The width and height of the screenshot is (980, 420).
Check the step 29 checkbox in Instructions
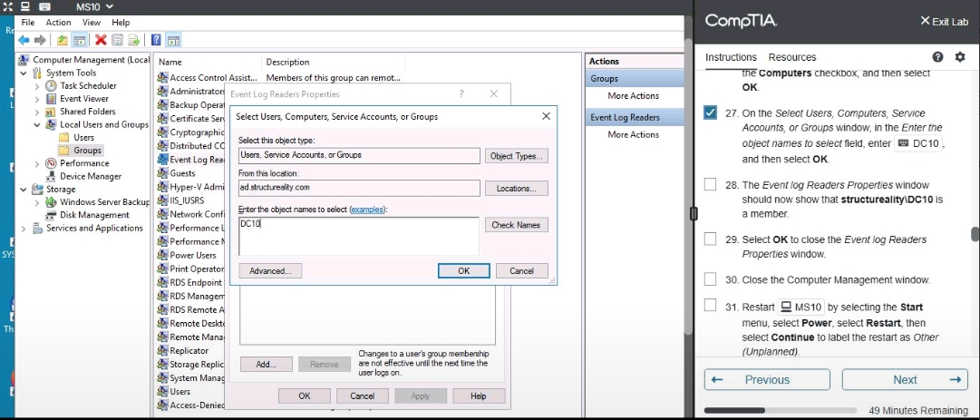[710, 239]
